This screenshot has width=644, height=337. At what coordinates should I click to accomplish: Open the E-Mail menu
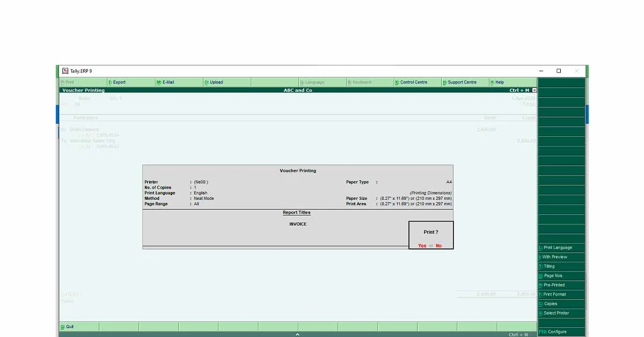pos(166,82)
